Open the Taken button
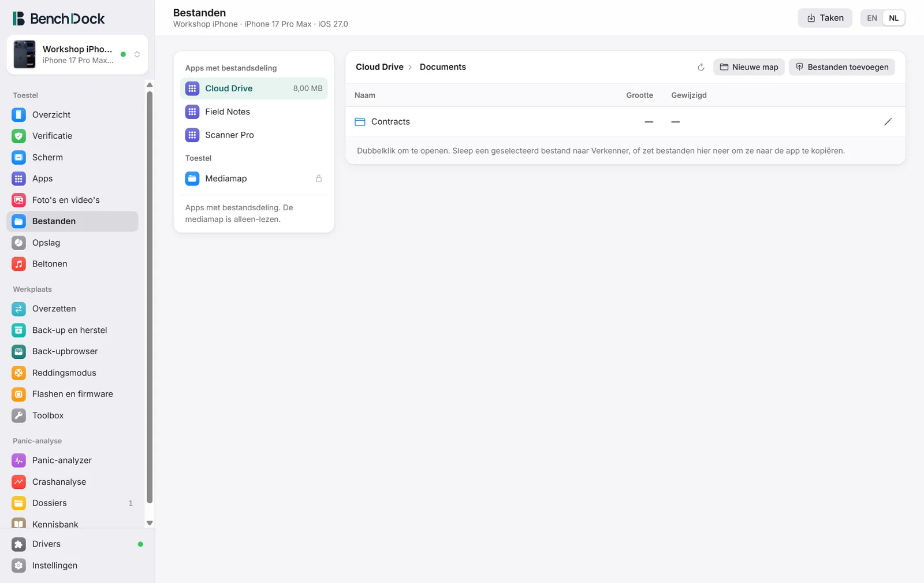The width and height of the screenshot is (924, 583). pyautogui.click(x=825, y=18)
